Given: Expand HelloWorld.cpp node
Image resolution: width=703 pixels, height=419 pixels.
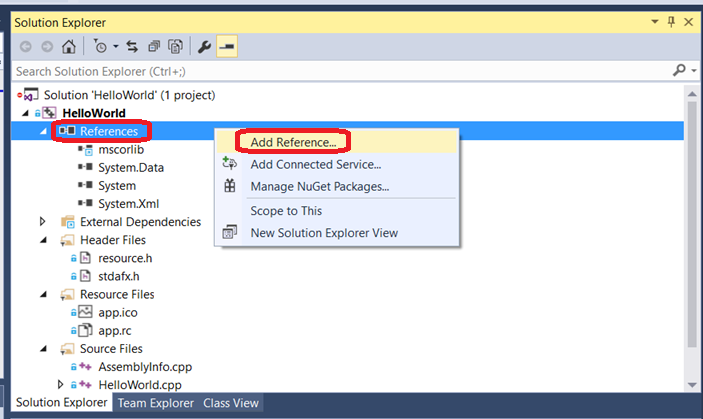Looking at the screenshot, I should [61, 384].
